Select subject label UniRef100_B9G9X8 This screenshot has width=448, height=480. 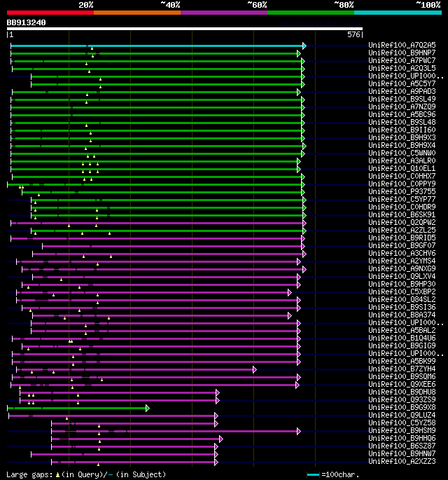tap(402, 407)
